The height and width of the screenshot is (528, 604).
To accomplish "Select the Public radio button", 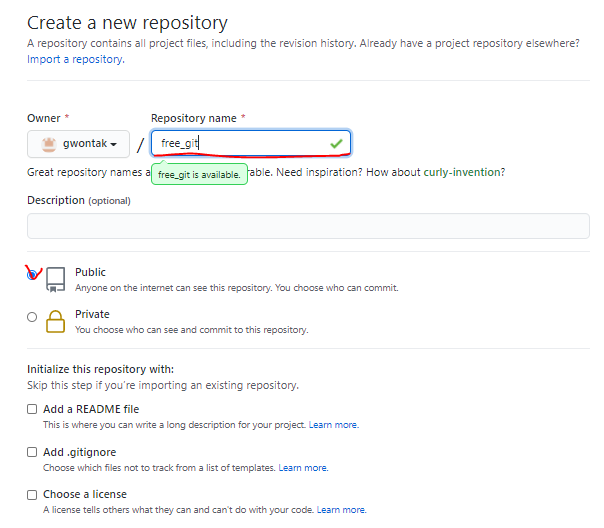I will point(32,275).
